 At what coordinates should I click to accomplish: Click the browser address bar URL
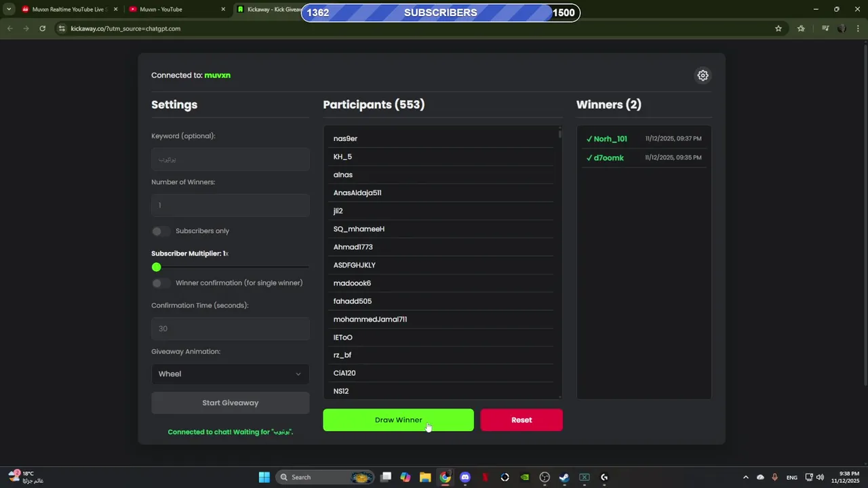125,28
